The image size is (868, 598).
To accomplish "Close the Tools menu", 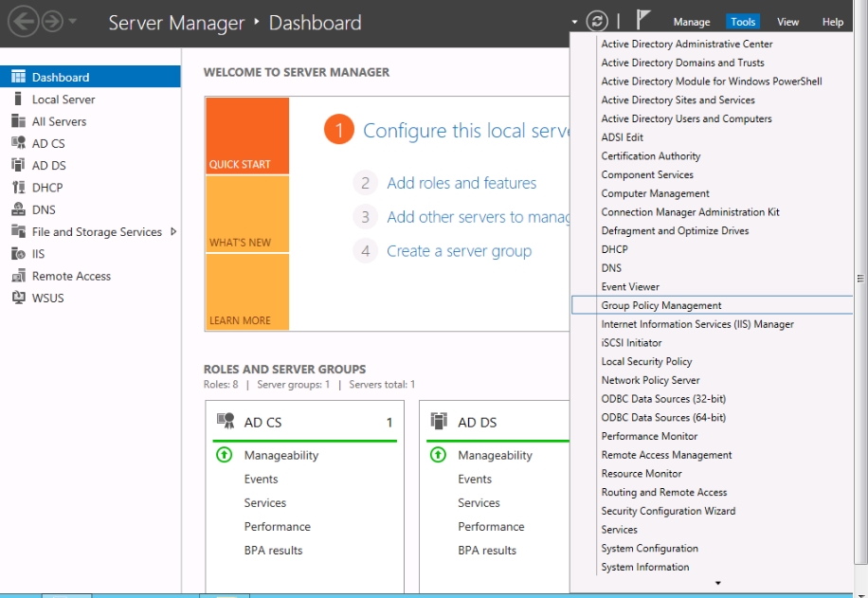I will click(x=742, y=22).
